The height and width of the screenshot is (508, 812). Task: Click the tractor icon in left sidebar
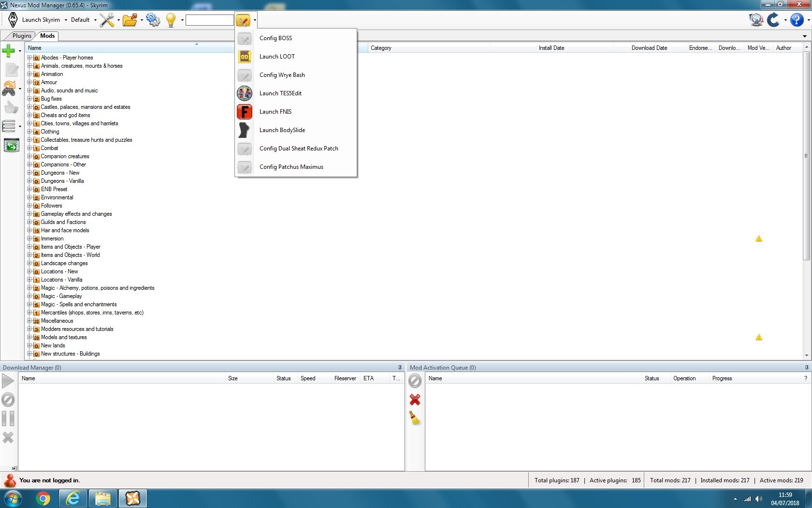[x=9, y=89]
